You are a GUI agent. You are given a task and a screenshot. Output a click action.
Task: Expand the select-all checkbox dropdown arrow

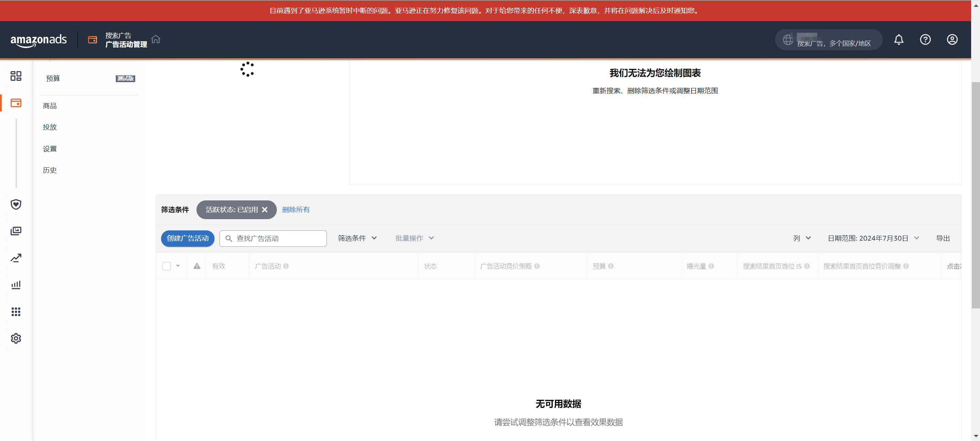click(x=178, y=266)
